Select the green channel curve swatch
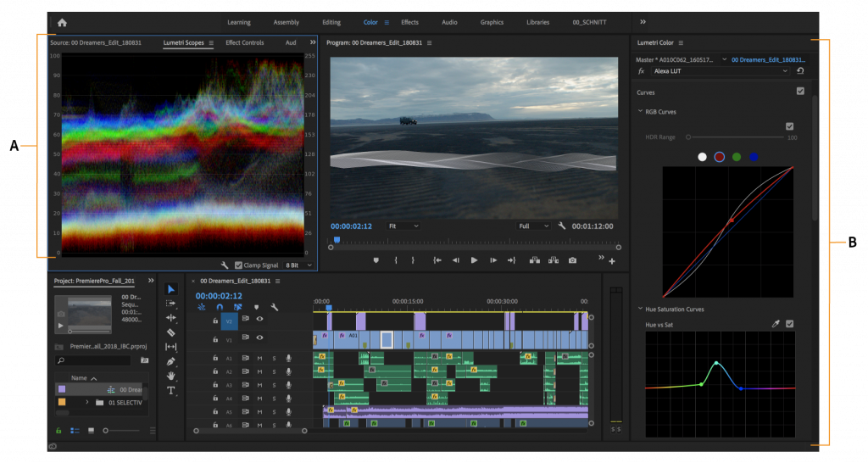 coord(737,157)
